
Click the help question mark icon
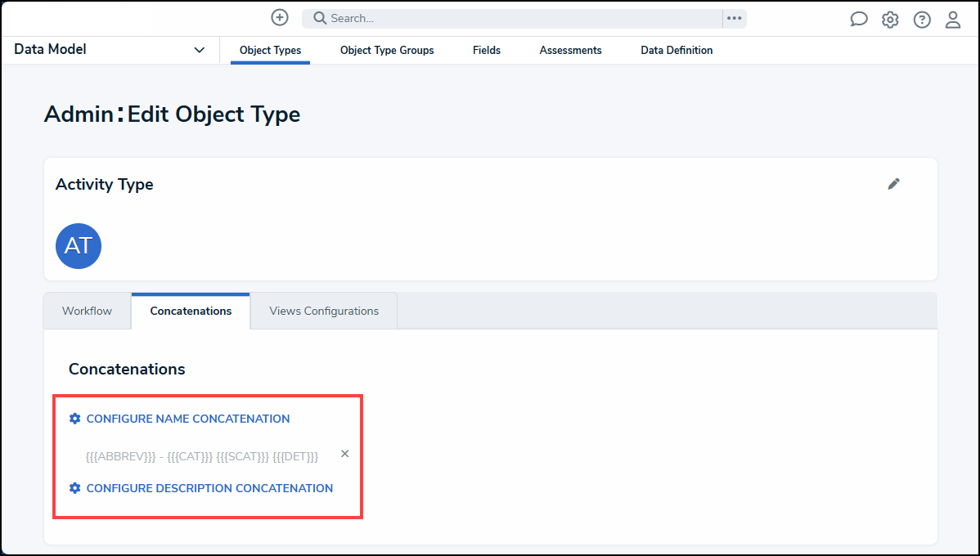pos(922,20)
